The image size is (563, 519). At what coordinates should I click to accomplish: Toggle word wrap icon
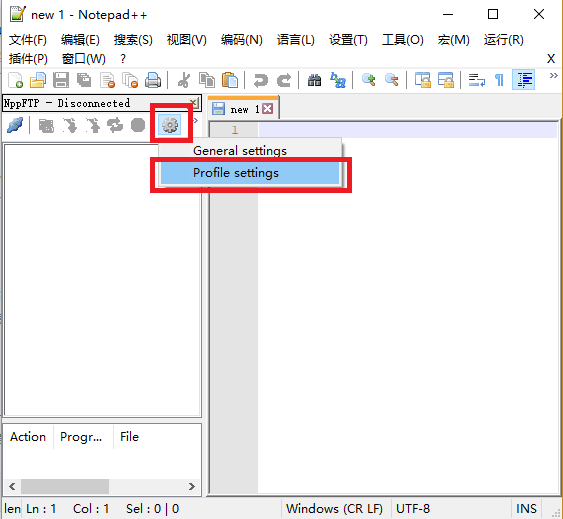(x=476, y=80)
